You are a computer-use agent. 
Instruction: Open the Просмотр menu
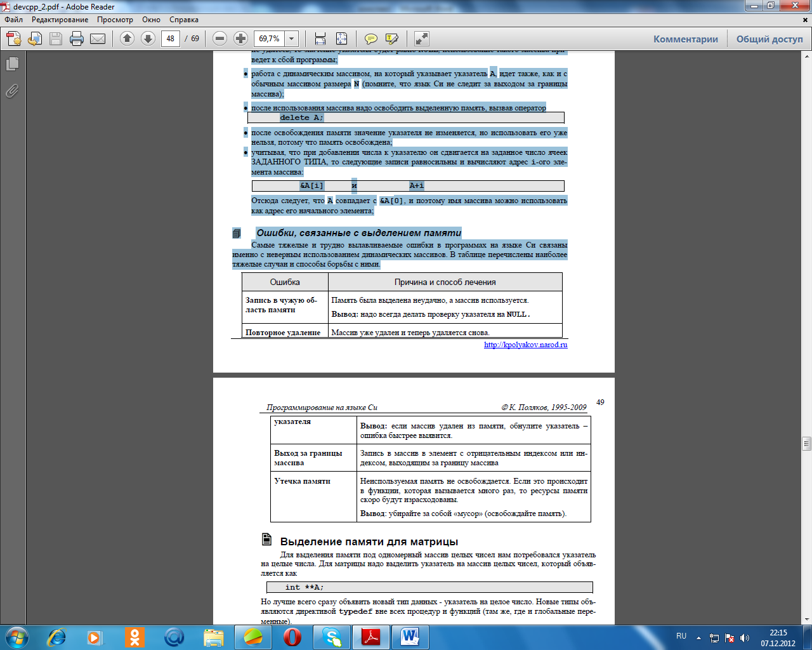coord(115,20)
